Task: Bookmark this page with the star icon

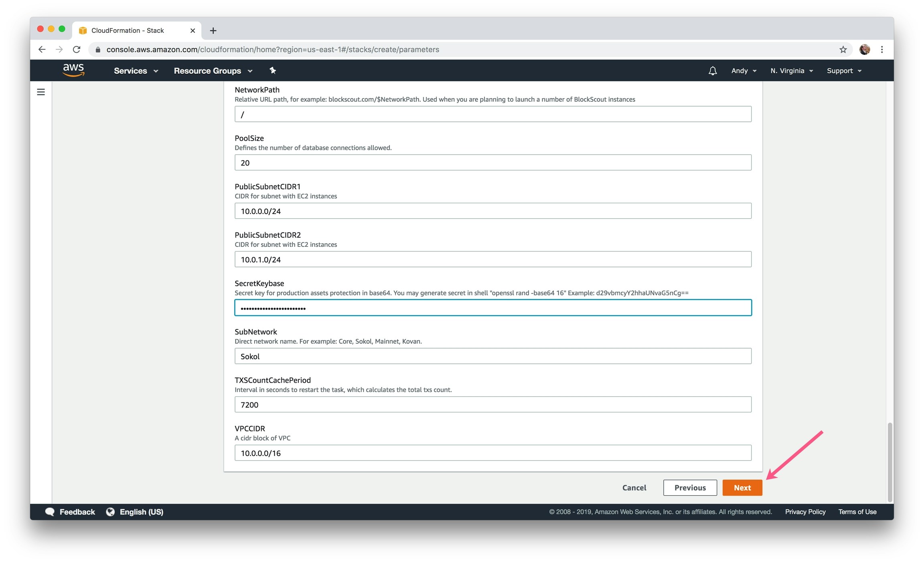Action: pos(843,49)
